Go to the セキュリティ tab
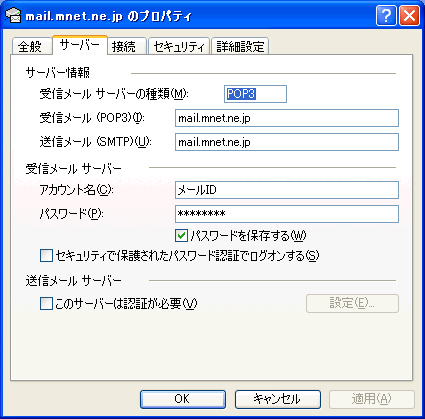 click(x=179, y=46)
